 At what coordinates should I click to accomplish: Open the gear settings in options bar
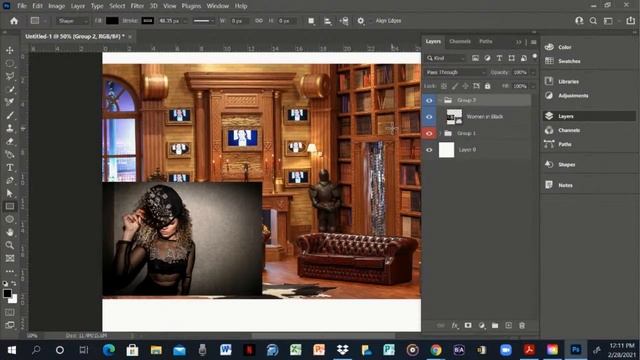click(361, 21)
